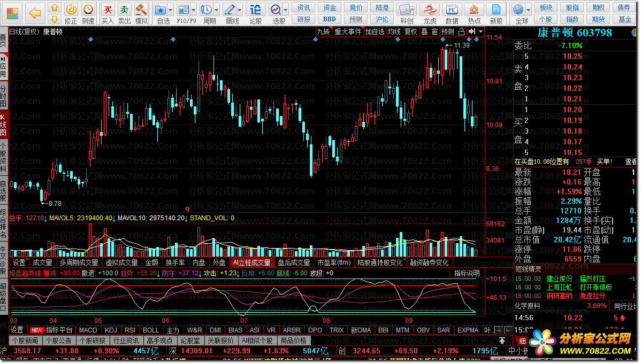Toggle 叠 overlay mode

click(x=424, y=32)
